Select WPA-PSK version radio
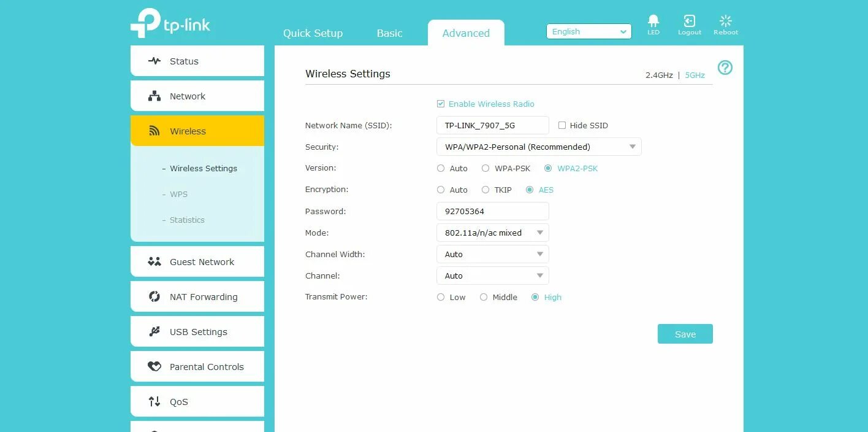The image size is (868, 432). tap(485, 168)
